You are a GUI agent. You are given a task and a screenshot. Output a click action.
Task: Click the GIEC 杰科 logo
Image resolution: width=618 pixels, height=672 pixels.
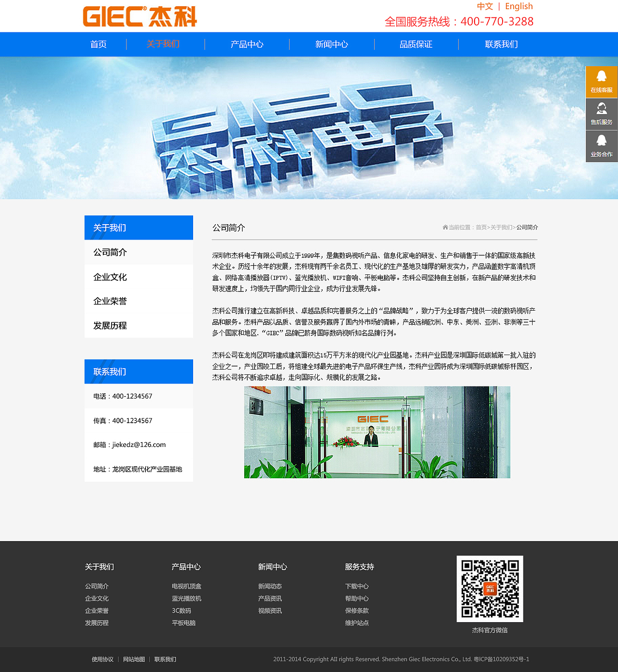click(140, 16)
